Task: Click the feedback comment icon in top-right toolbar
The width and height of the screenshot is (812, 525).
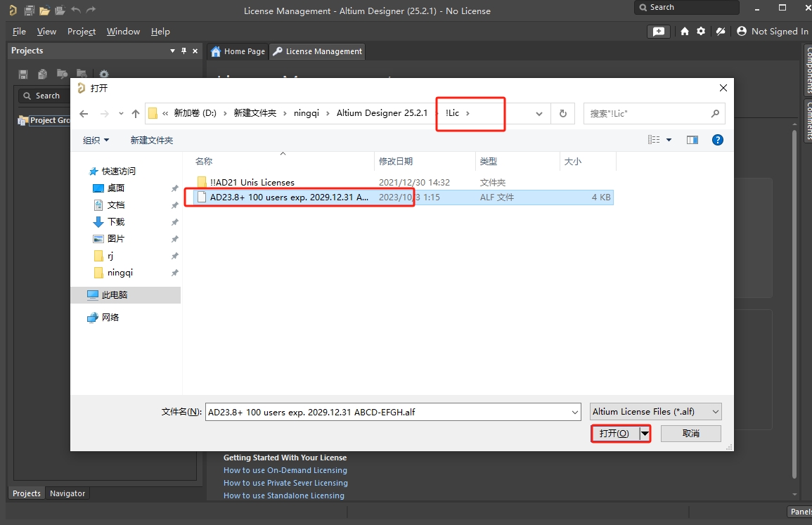Action: (658, 32)
